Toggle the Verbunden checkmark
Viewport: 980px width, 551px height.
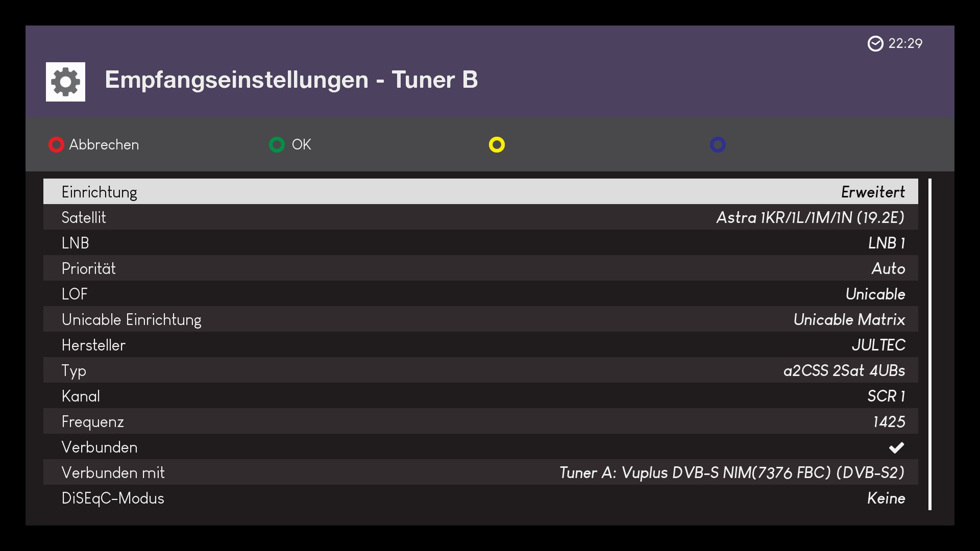896,447
